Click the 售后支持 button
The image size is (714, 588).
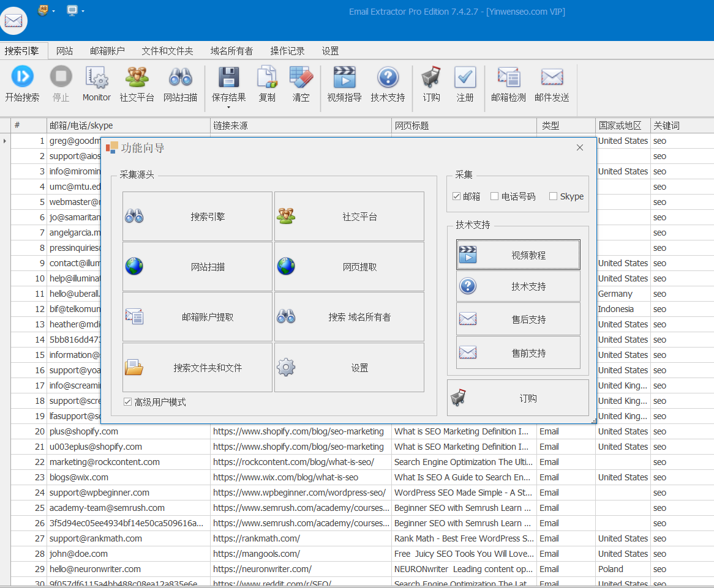[518, 319]
